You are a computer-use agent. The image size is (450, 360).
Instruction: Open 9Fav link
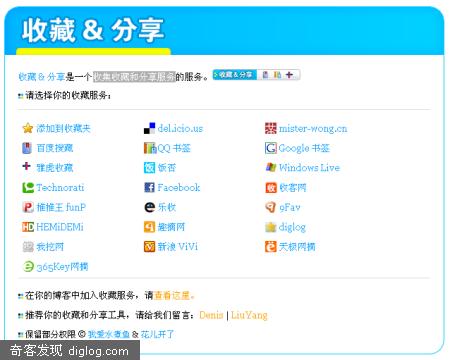click(290, 207)
